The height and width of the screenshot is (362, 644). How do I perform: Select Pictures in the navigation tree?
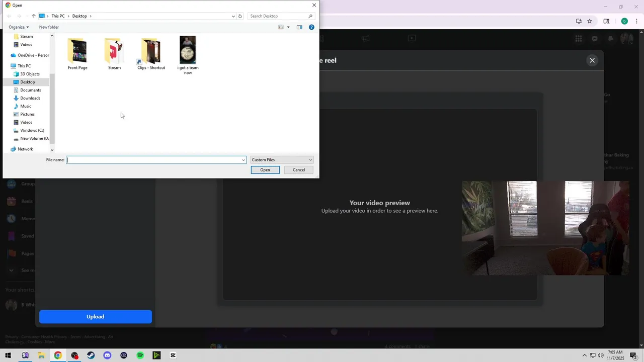coord(27,114)
